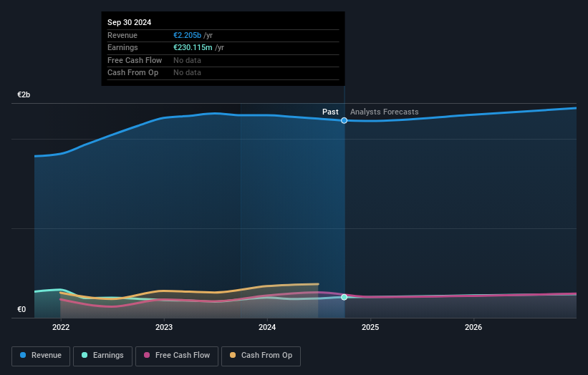The image size is (588, 375).
Task: Click the Cash From Op row in tooltip
Action: point(223,73)
